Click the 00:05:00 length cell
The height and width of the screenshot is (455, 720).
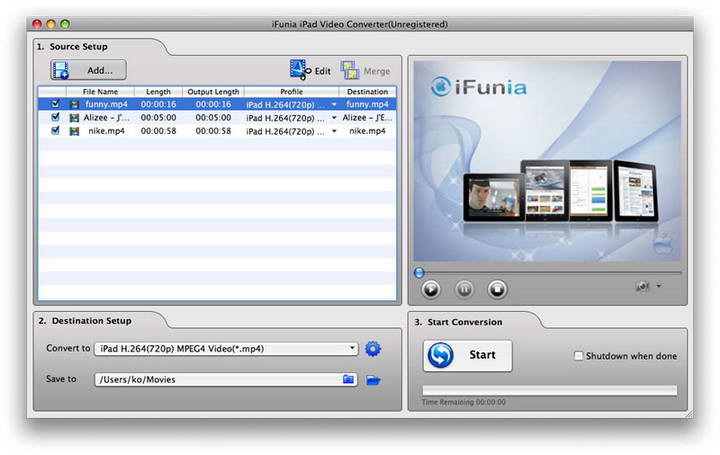point(158,118)
